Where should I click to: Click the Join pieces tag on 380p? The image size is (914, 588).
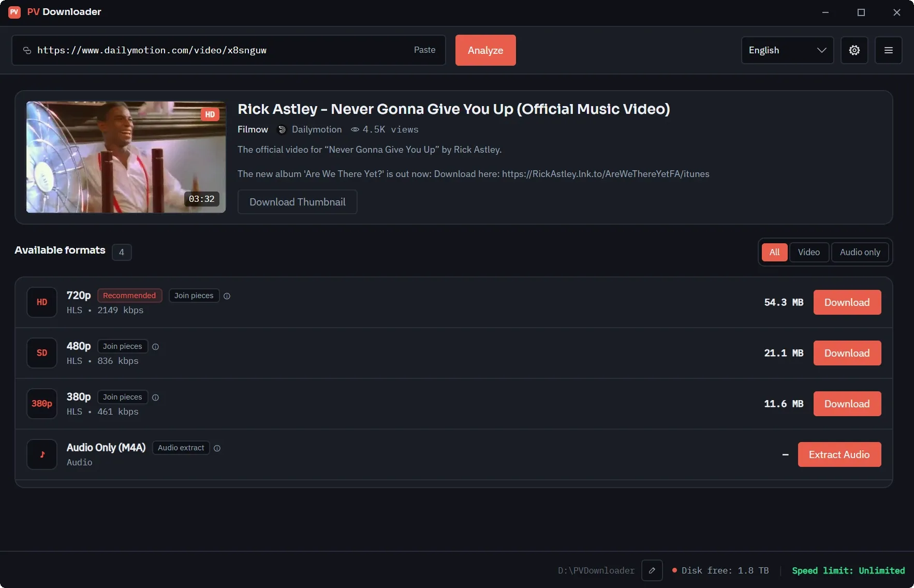[123, 397]
